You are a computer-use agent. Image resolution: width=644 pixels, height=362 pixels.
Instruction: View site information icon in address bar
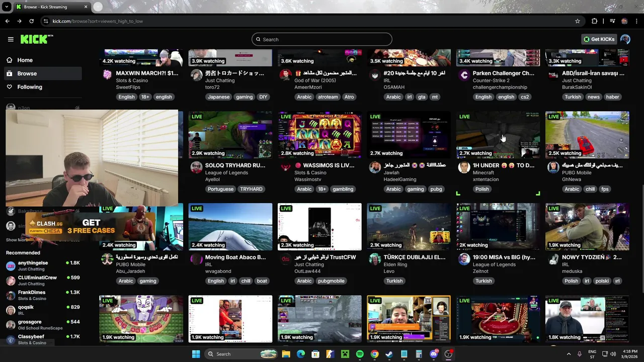pos(46,21)
